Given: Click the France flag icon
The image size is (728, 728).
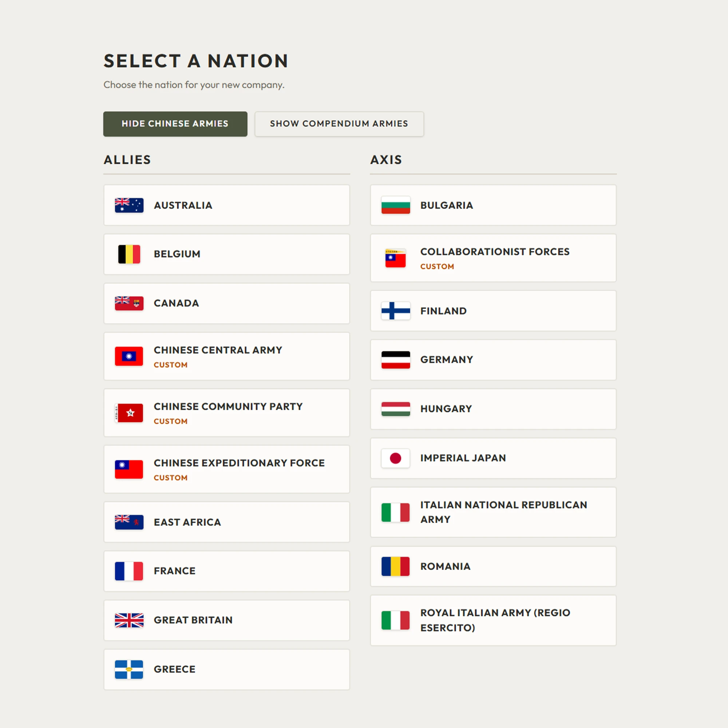Looking at the screenshot, I should (129, 571).
